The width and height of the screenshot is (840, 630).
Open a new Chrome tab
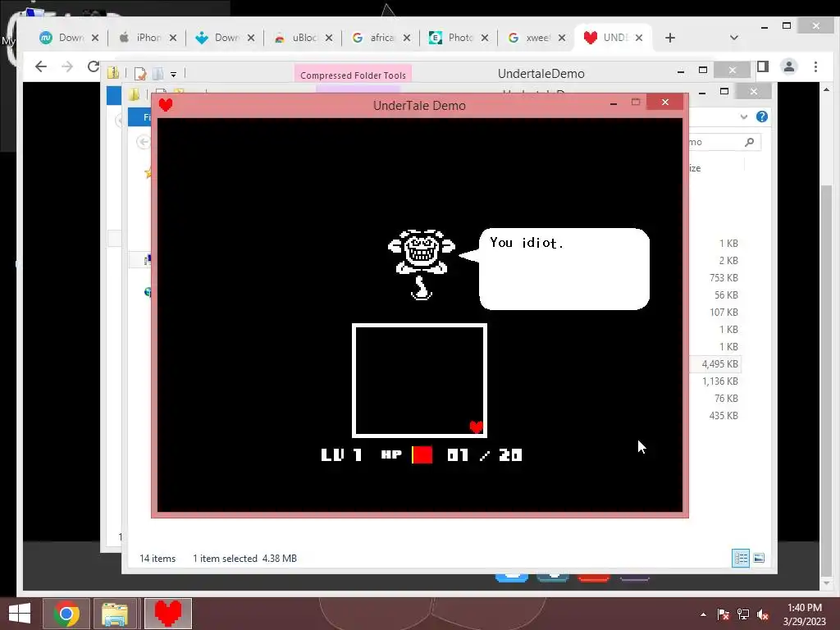(x=670, y=38)
